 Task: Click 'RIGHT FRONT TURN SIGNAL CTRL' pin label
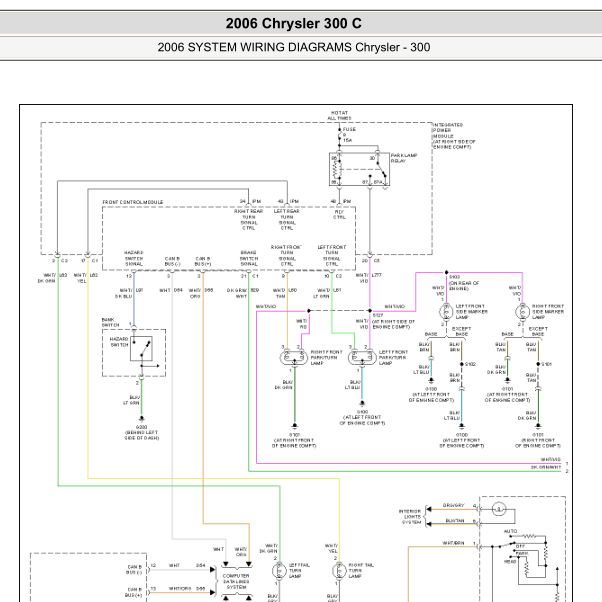coord(286,256)
